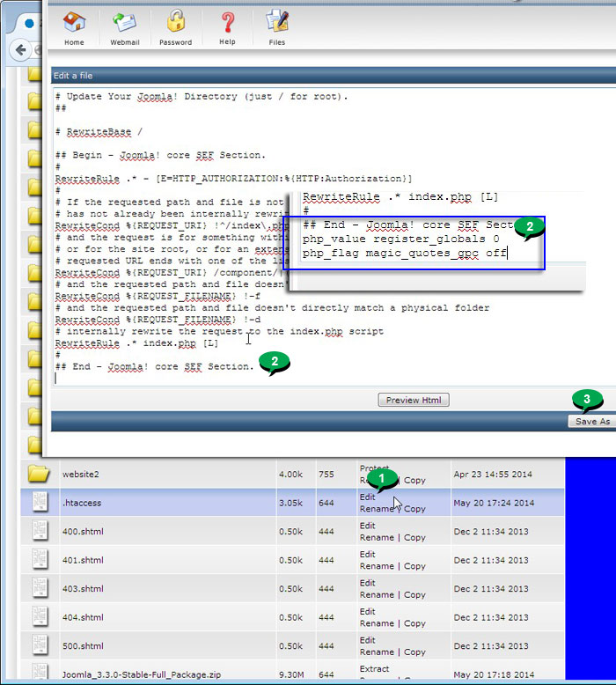Select the 755 permissions of website2
Screen dimensions: 616x685
326,475
